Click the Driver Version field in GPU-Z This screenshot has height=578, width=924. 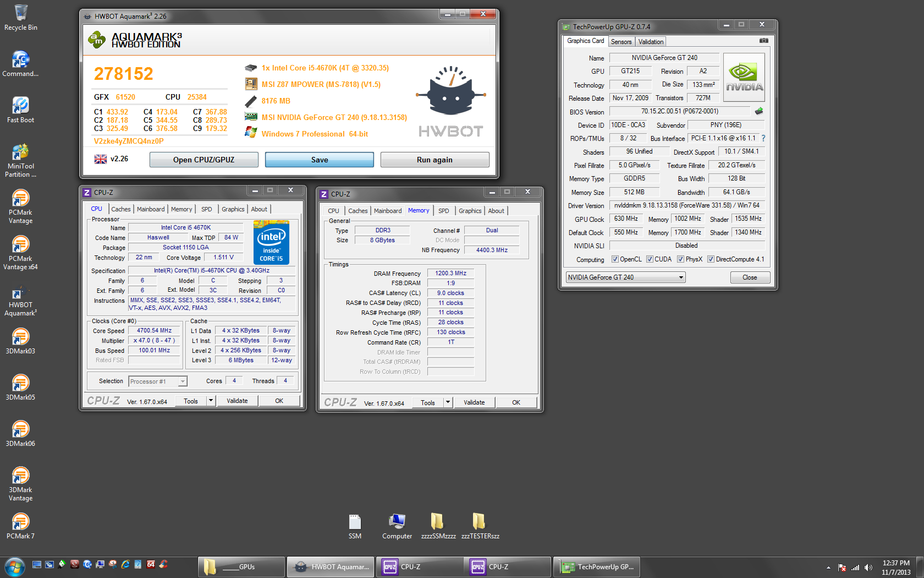point(686,205)
